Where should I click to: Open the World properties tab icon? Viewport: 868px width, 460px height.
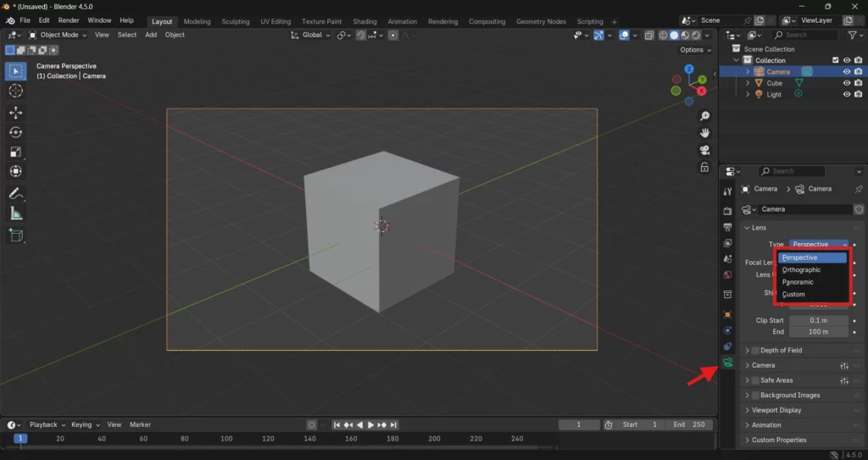728,275
